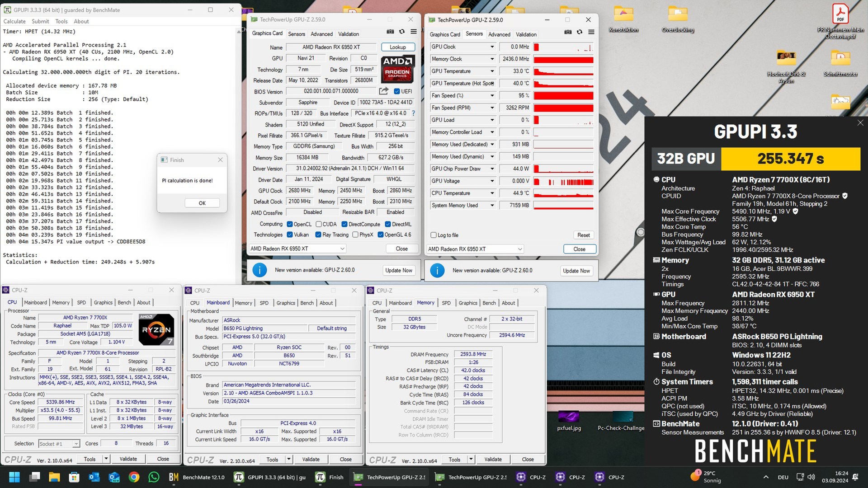Select SPD tab in first CPU-Z window

pyautogui.click(x=81, y=303)
